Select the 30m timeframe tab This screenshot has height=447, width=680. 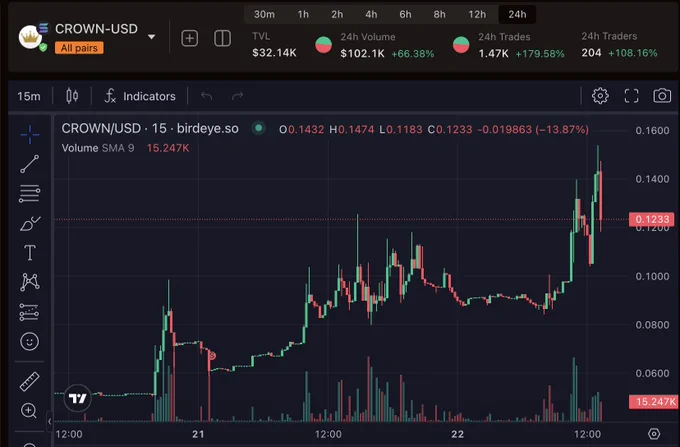tap(264, 14)
